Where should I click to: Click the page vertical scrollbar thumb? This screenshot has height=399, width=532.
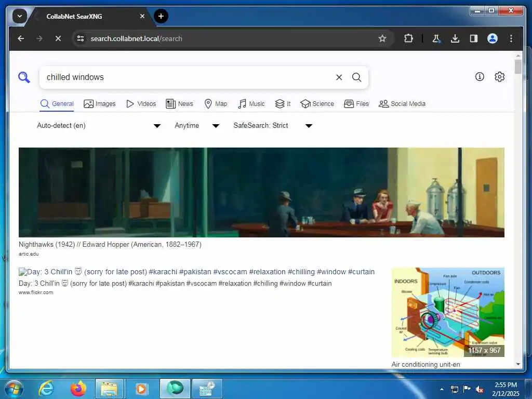pyautogui.click(x=518, y=66)
